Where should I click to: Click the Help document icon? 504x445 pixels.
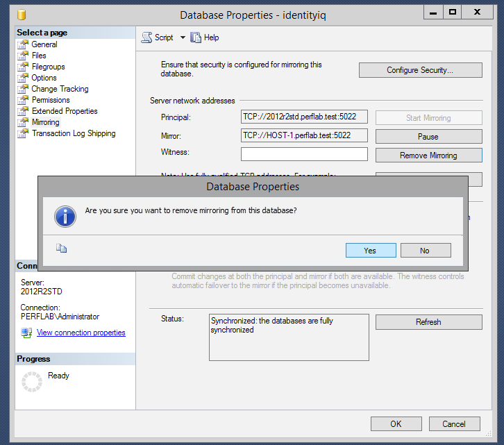point(196,37)
